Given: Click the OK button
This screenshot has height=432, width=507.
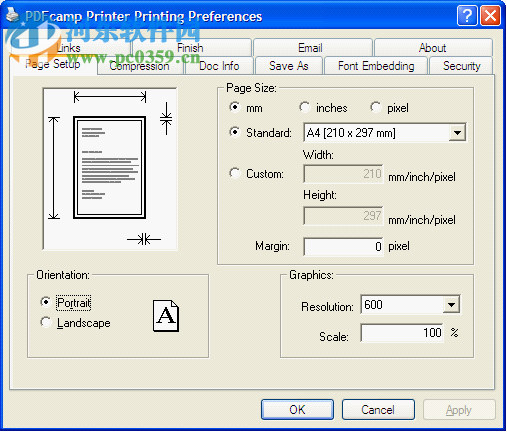Looking at the screenshot, I should tap(297, 409).
